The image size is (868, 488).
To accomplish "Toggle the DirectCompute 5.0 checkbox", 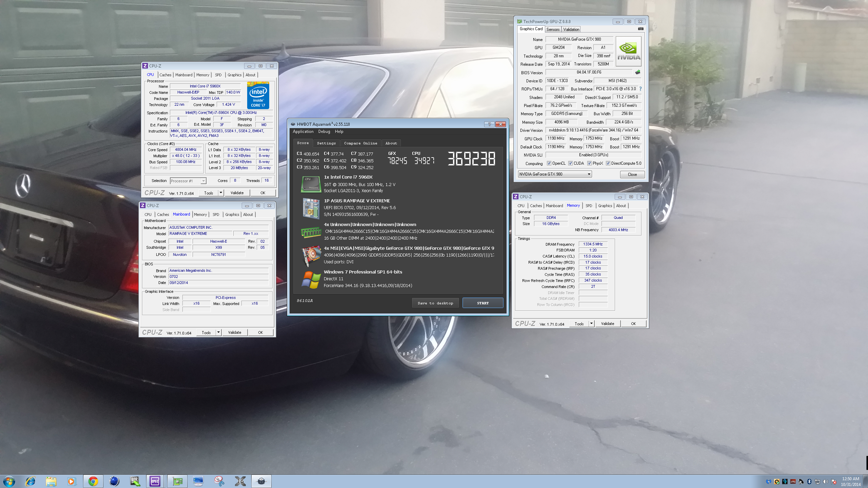I will pyautogui.click(x=608, y=163).
